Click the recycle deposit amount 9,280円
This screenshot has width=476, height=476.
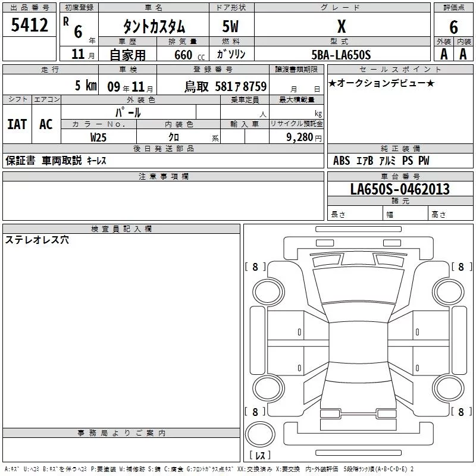tap(302, 137)
